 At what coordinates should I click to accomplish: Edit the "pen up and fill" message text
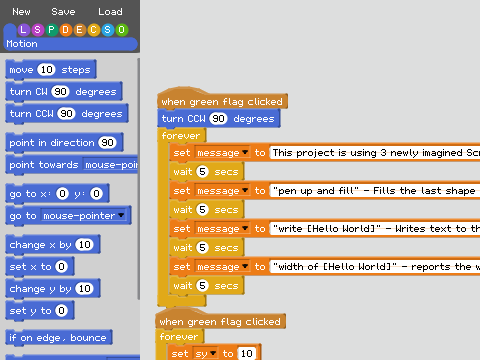(375, 191)
